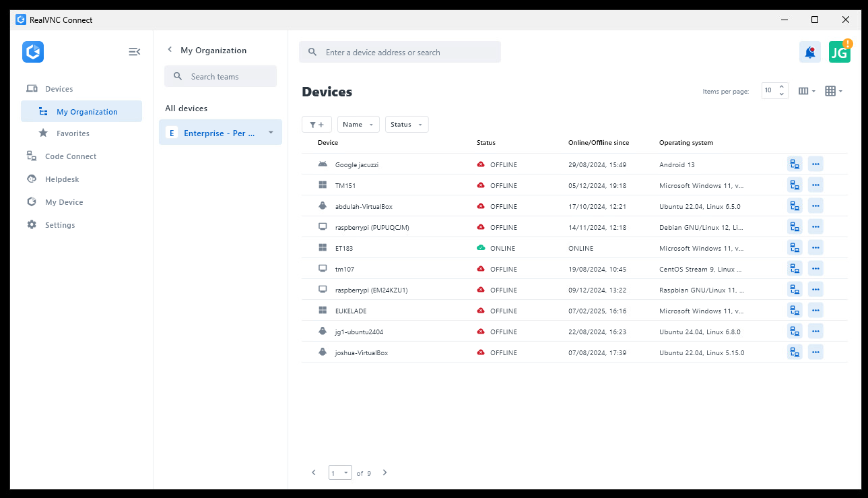Open the Name filter dropdown

coord(358,125)
